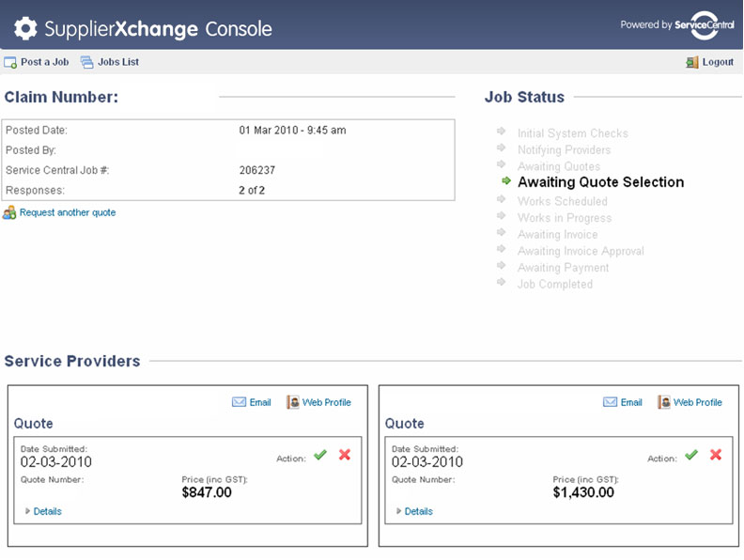Open Web Profile for the $1,430.00 quote

coord(697,402)
